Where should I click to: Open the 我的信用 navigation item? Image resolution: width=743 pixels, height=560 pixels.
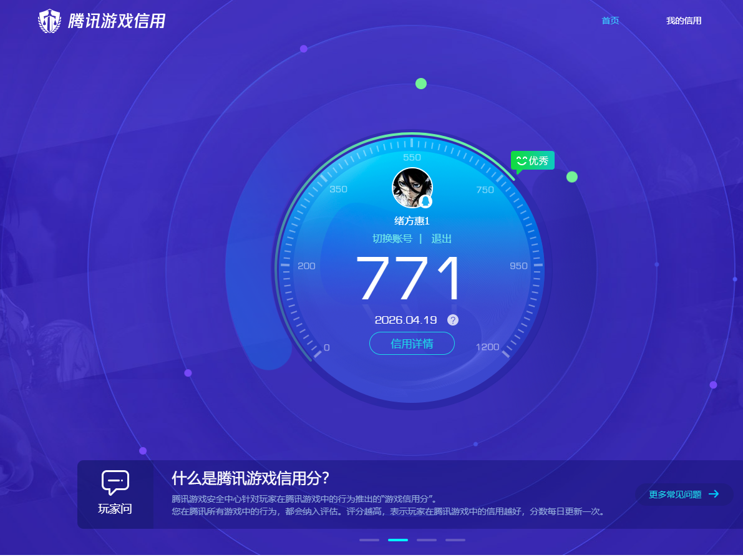(x=684, y=21)
